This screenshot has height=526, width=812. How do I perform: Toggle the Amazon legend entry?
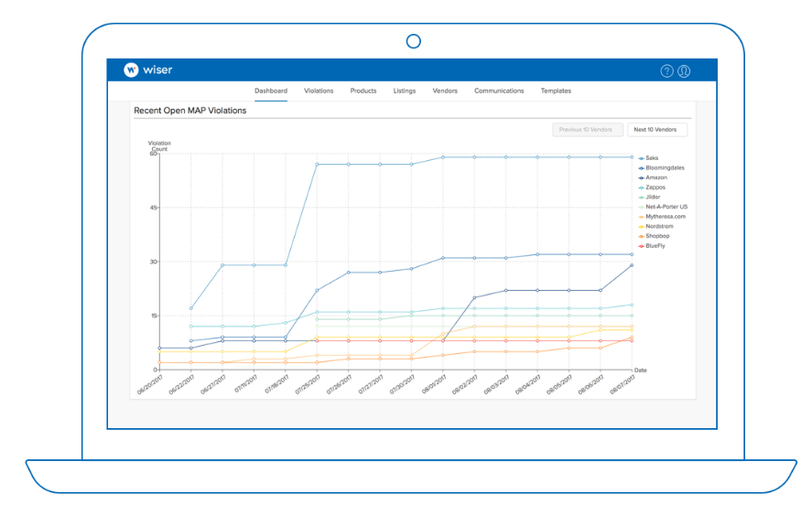click(x=653, y=177)
